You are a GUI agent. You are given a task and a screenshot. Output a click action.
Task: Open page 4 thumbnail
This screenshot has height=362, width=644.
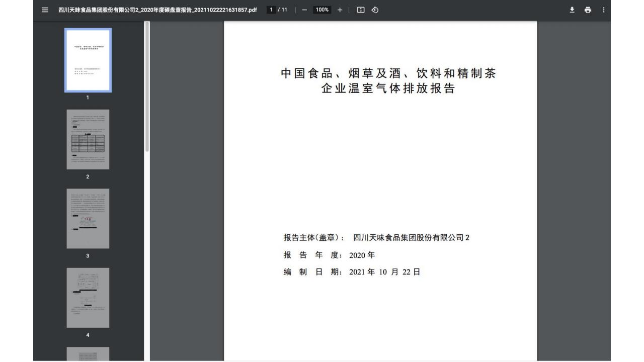pyautogui.click(x=88, y=298)
